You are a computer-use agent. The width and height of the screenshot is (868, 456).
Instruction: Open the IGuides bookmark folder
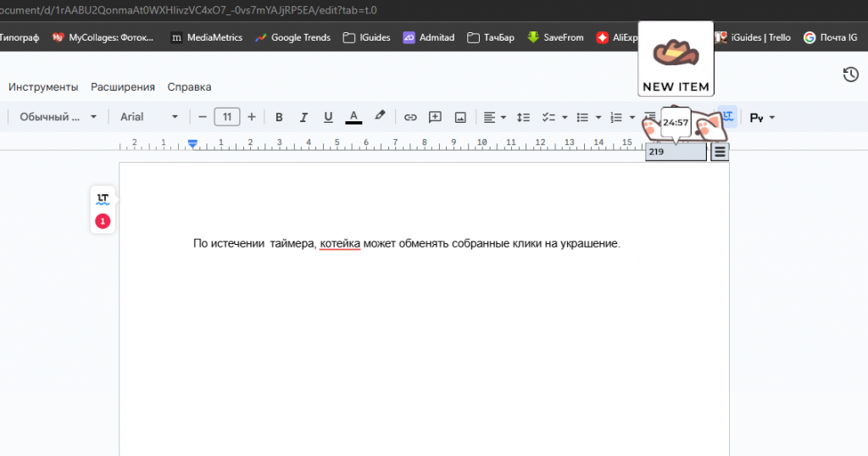[366, 37]
